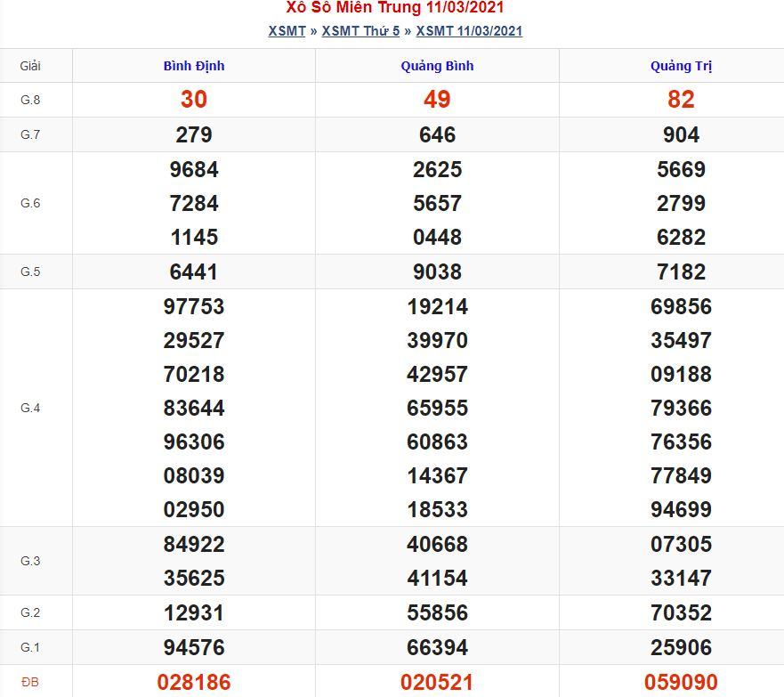Click the number 19214
Image resolution: width=784 pixels, height=697 pixels.
(437, 306)
